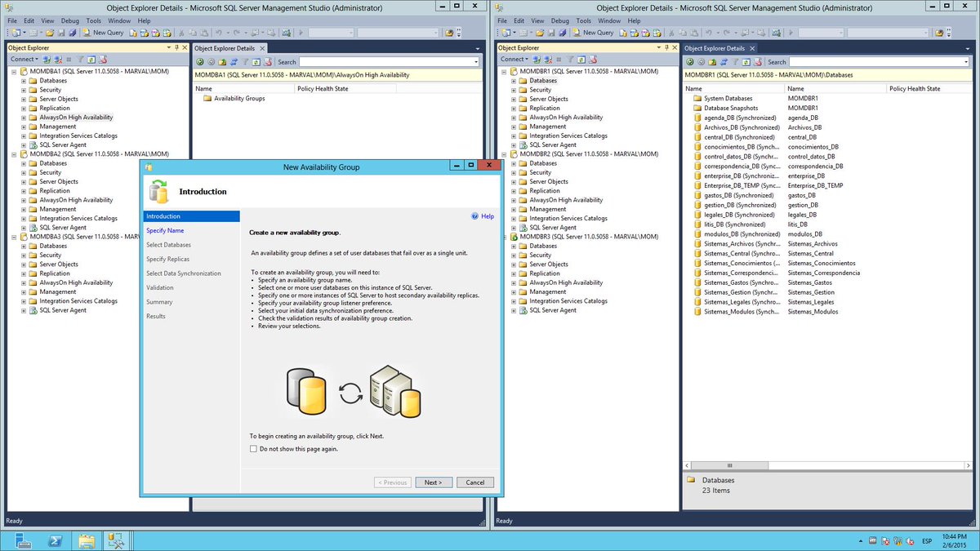Click Disconnect icon in left Object Explorer toolbar
The width and height of the screenshot is (980, 551).
coord(58,59)
